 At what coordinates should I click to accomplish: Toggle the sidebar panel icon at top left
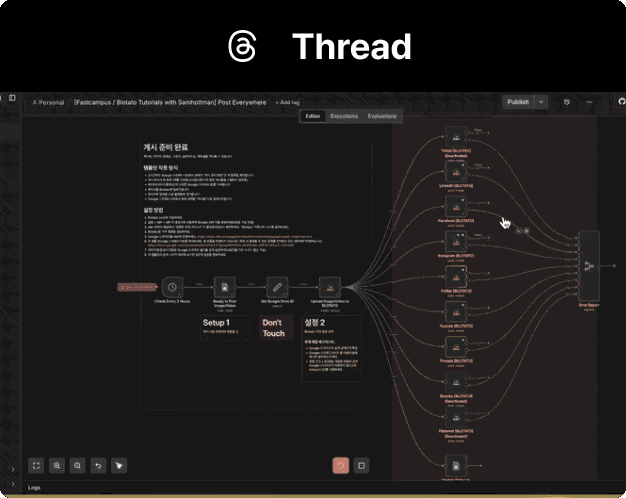(x=12, y=97)
